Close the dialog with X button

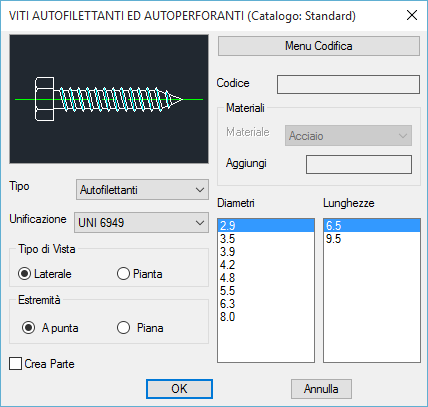(x=412, y=15)
